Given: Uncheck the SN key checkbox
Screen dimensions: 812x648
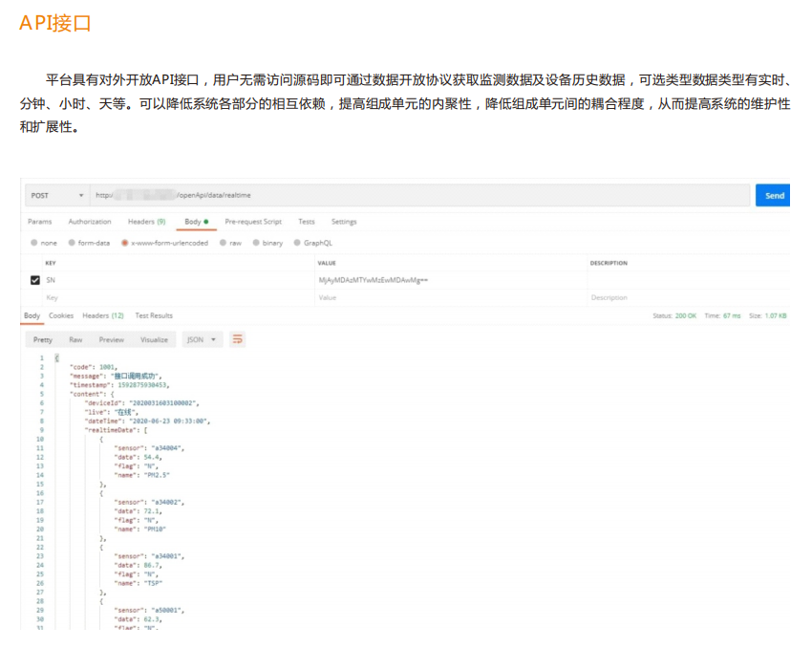Looking at the screenshot, I should (35, 280).
